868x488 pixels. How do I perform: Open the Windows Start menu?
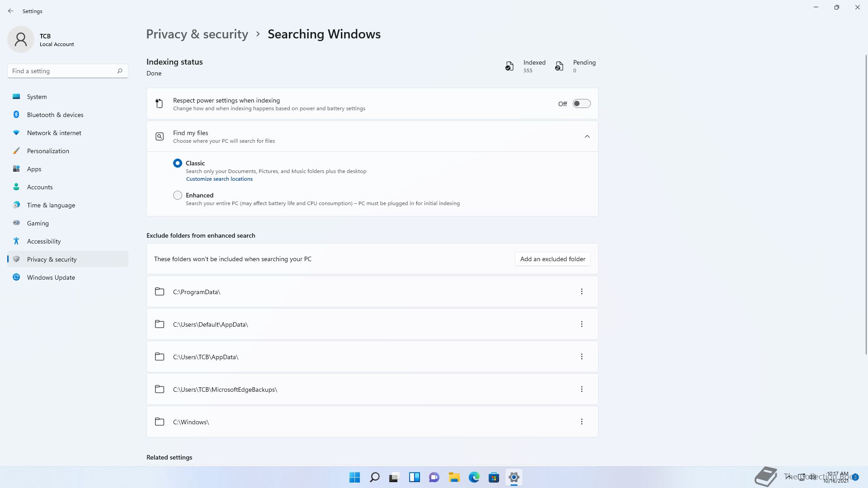click(x=354, y=477)
